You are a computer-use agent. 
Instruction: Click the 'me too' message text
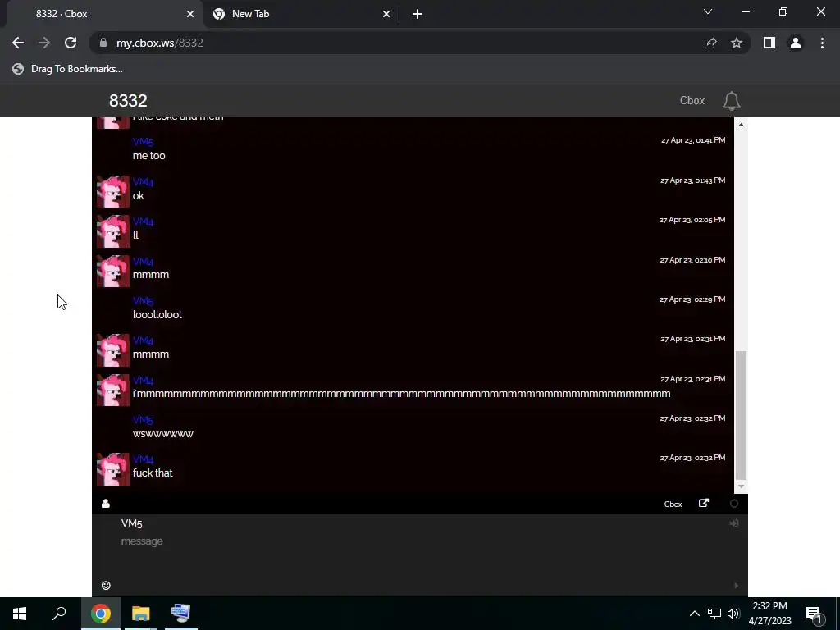(149, 155)
